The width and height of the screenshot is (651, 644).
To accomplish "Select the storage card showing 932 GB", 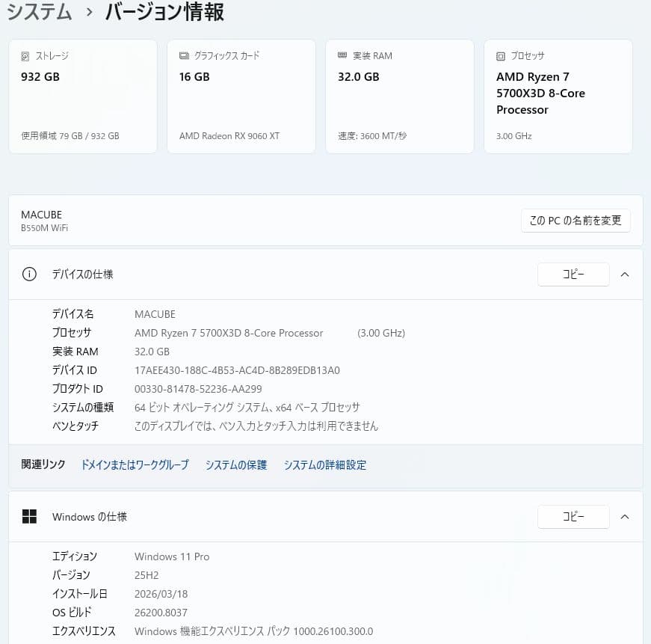I will coord(82,96).
